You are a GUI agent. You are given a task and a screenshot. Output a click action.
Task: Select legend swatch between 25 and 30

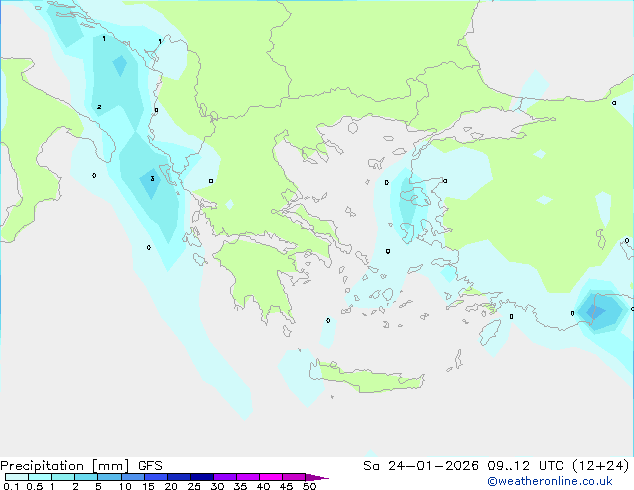click(202, 477)
